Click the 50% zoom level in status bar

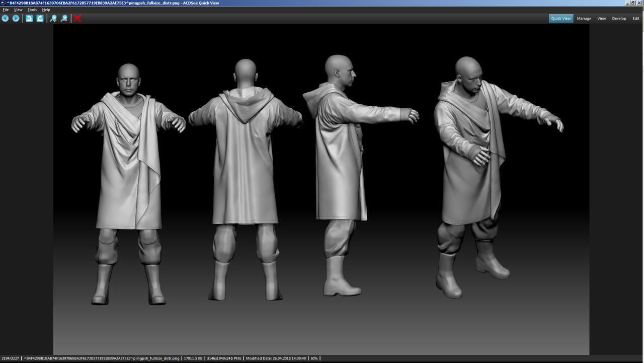314,358
